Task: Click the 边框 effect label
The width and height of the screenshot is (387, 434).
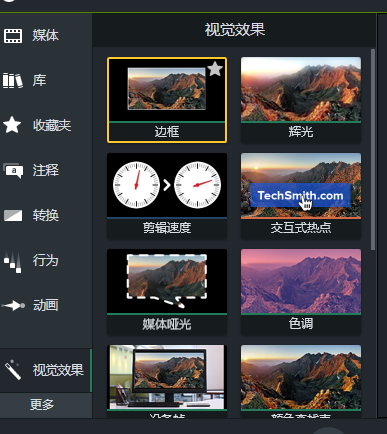Action: [x=167, y=132]
